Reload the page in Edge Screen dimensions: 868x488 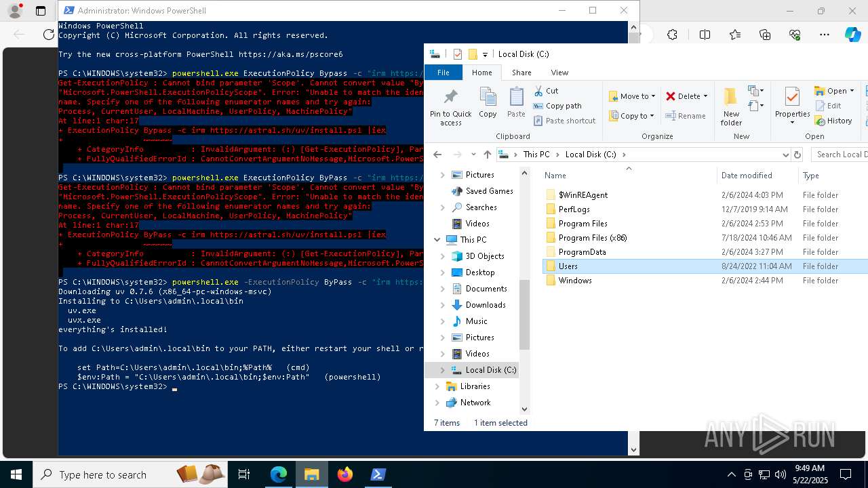(x=48, y=35)
